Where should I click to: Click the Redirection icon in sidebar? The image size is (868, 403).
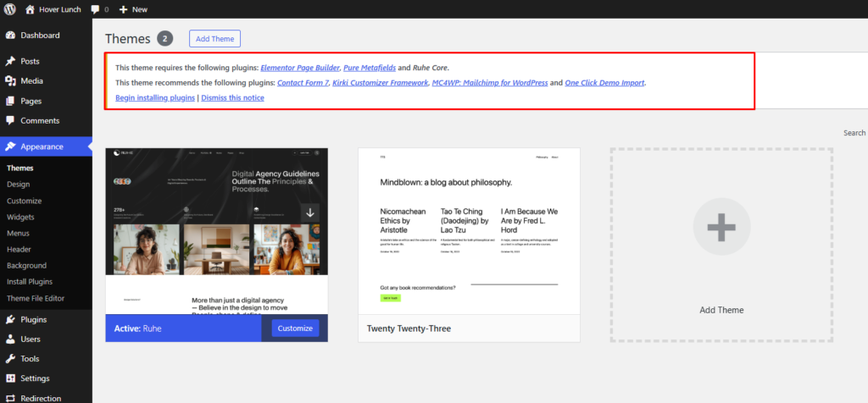[10, 398]
